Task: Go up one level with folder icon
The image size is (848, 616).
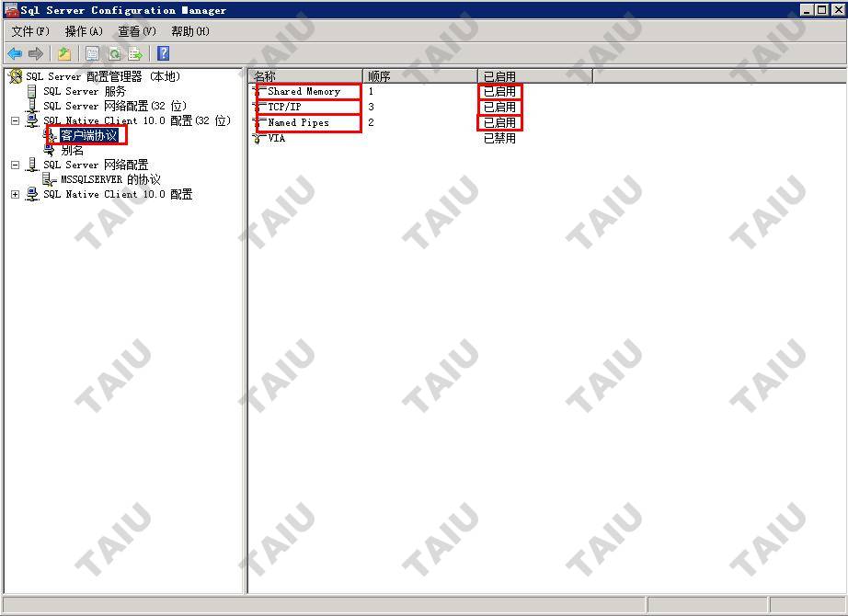Action: (x=64, y=53)
